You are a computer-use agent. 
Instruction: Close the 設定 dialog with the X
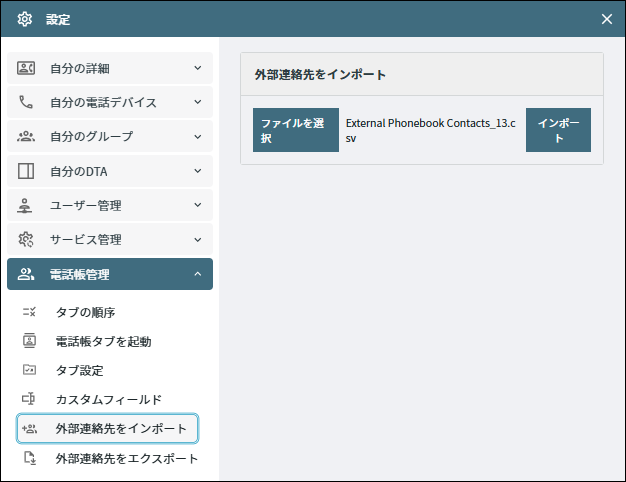click(606, 19)
